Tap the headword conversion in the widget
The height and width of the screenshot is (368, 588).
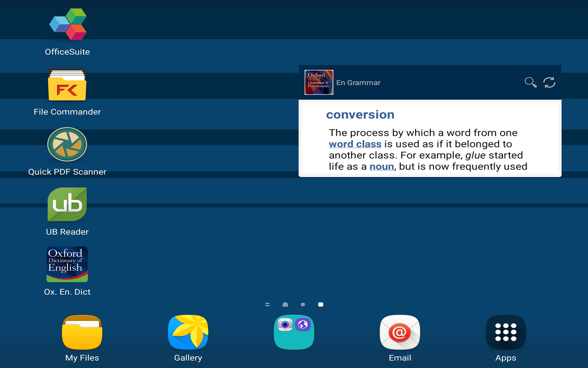360,114
